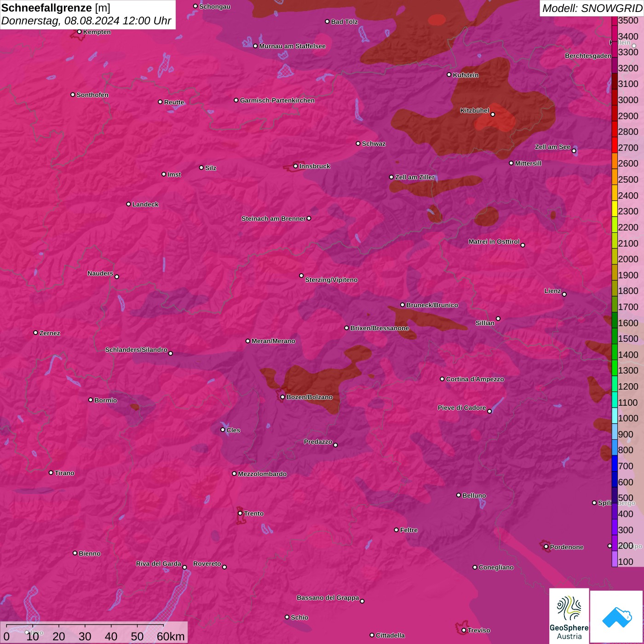Click the 'Schongau' label
The width and height of the screenshot is (644, 644).
pos(215,6)
